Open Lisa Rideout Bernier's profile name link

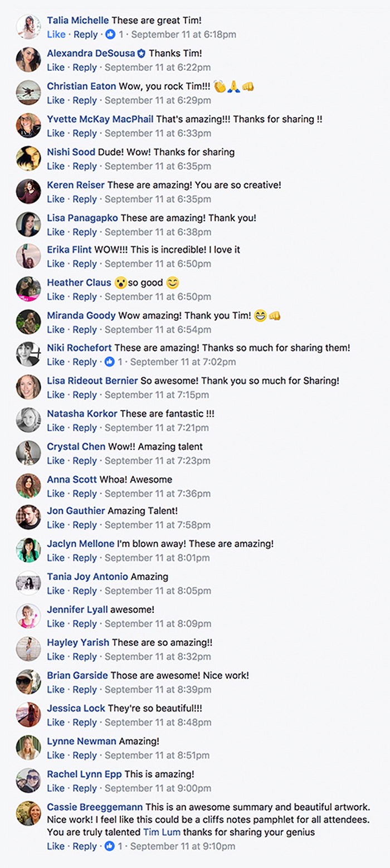[x=92, y=381]
